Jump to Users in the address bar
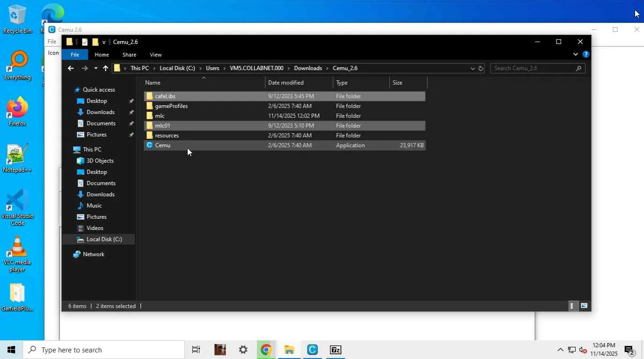 point(212,68)
